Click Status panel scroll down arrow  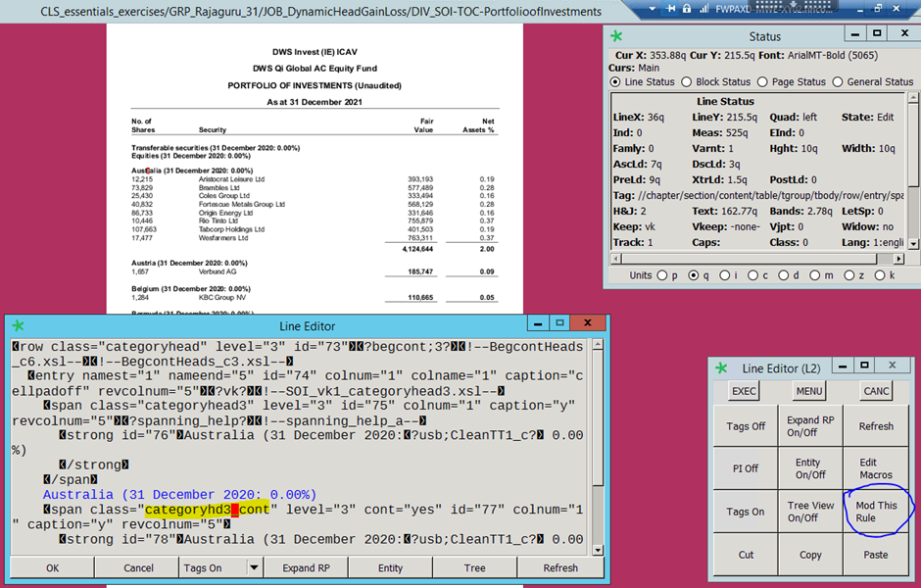click(913, 243)
